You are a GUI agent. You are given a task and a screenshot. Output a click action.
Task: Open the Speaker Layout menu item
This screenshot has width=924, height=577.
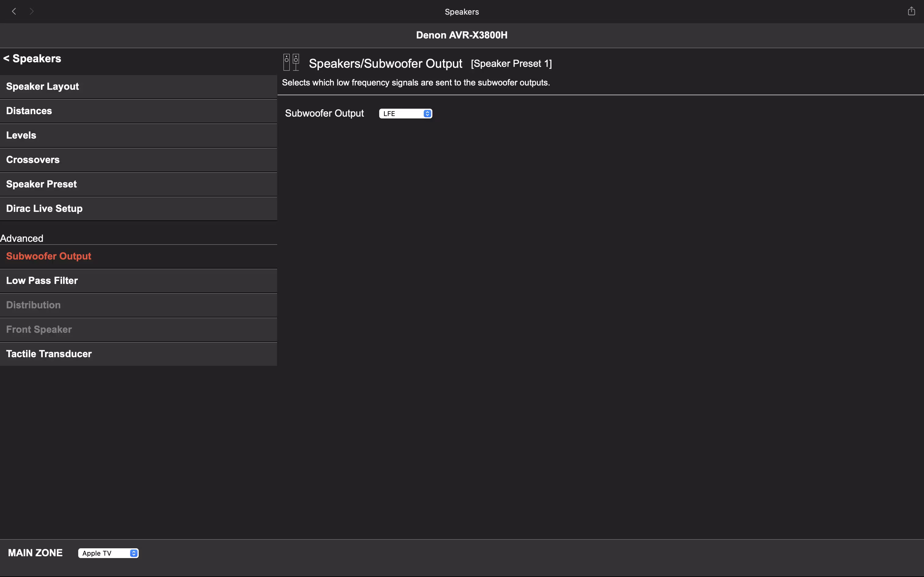(x=42, y=87)
